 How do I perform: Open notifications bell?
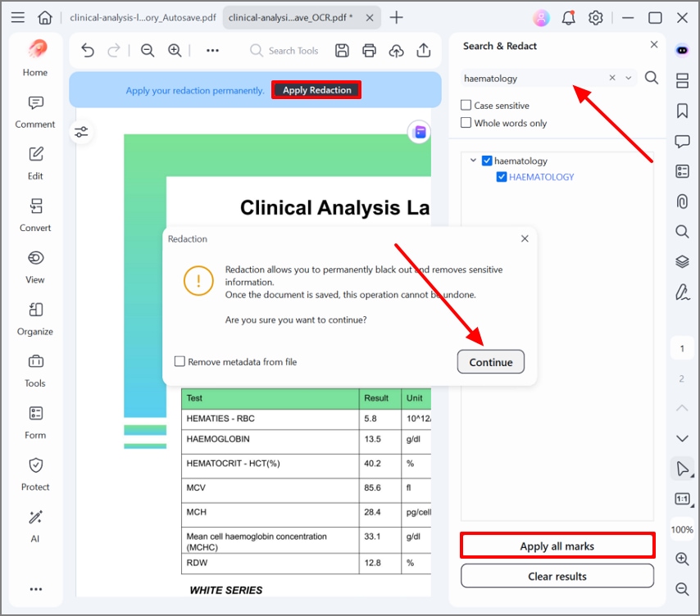pos(568,18)
